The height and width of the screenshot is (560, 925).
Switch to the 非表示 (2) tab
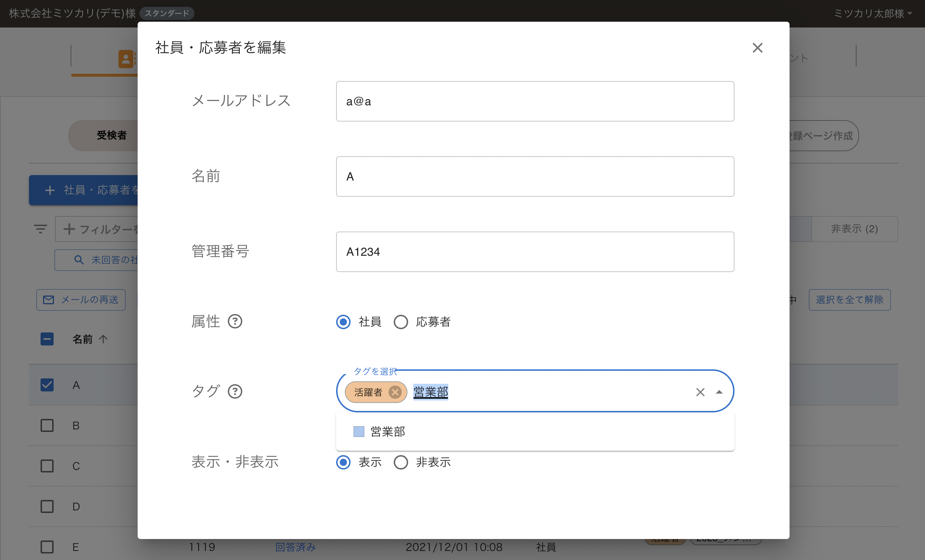(x=854, y=229)
